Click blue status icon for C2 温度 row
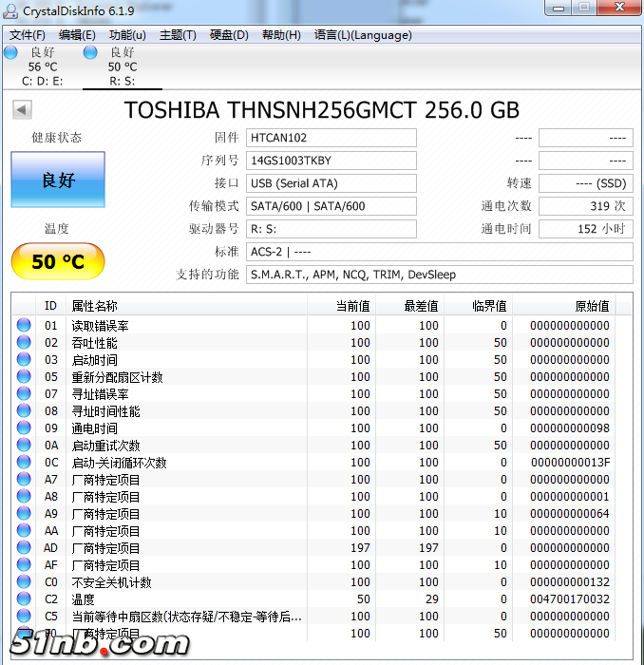This screenshot has height=665, width=644. coord(24,598)
